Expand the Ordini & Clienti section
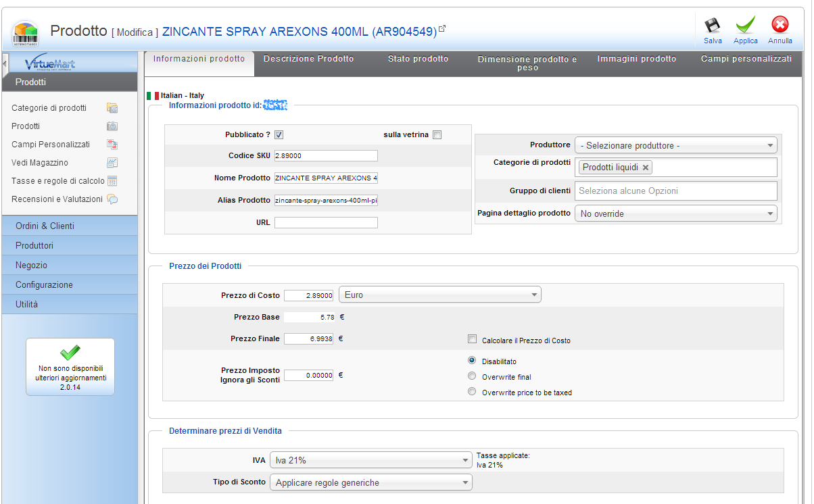The image size is (814, 504). coord(69,226)
